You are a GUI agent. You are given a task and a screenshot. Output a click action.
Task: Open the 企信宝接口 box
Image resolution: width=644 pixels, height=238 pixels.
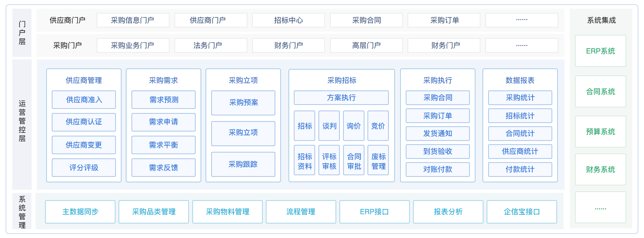click(522, 212)
